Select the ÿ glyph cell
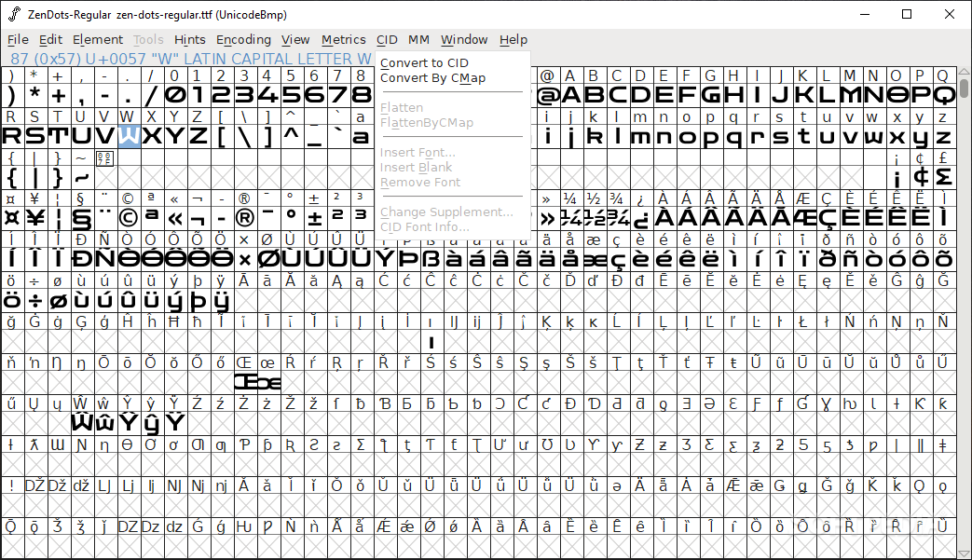 tap(222, 301)
